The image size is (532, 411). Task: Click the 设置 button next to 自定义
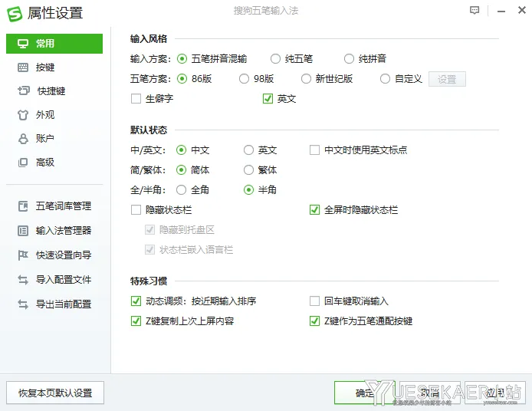click(447, 79)
